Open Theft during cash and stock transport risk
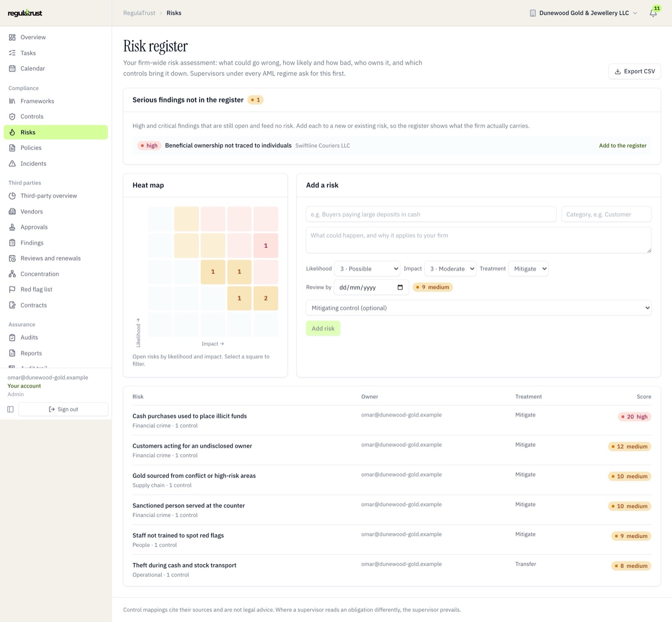This screenshot has height=622, width=672. pyautogui.click(x=184, y=565)
